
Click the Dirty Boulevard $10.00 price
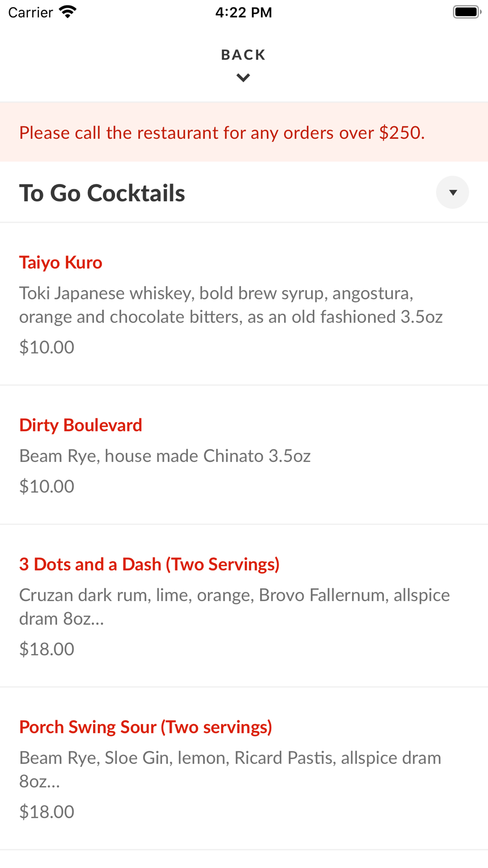point(47,486)
